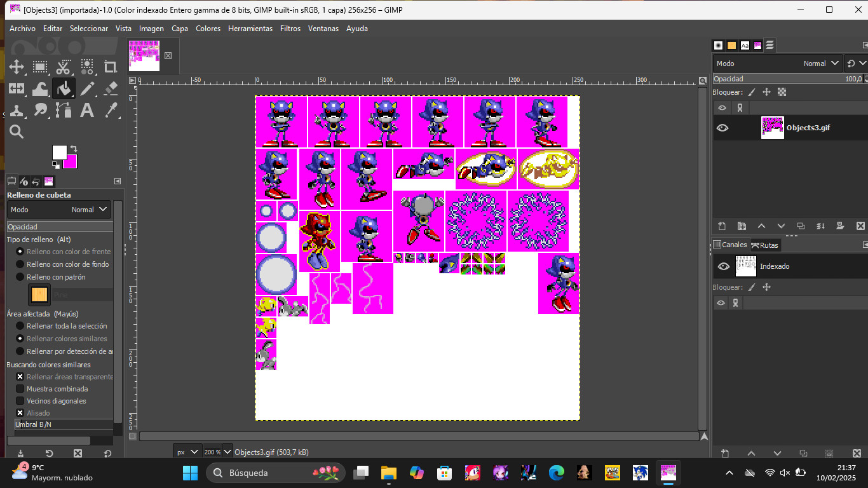Screen dimensions: 868x488
Task: Select the Eraser tool in toolbox
Action: tap(111, 88)
